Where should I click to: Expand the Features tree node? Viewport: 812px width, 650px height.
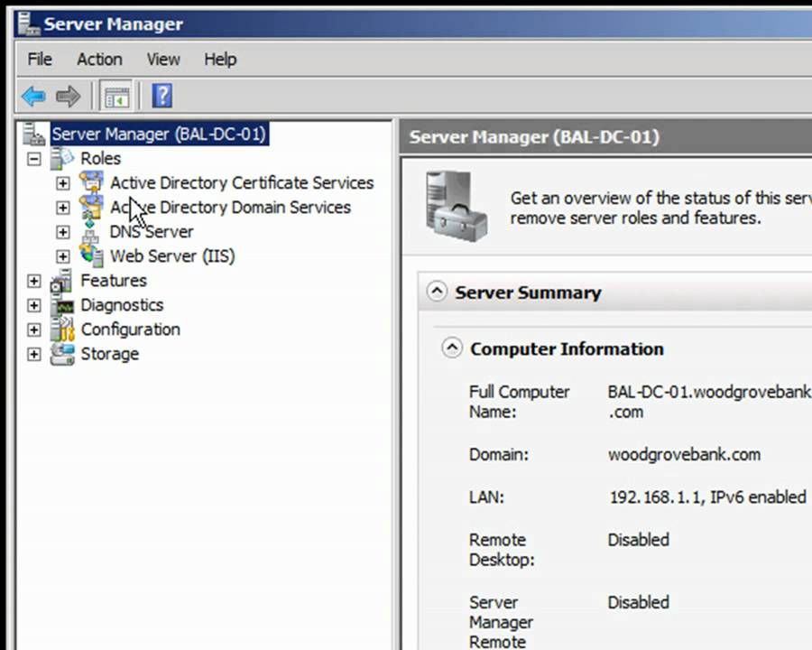pos(33,281)
